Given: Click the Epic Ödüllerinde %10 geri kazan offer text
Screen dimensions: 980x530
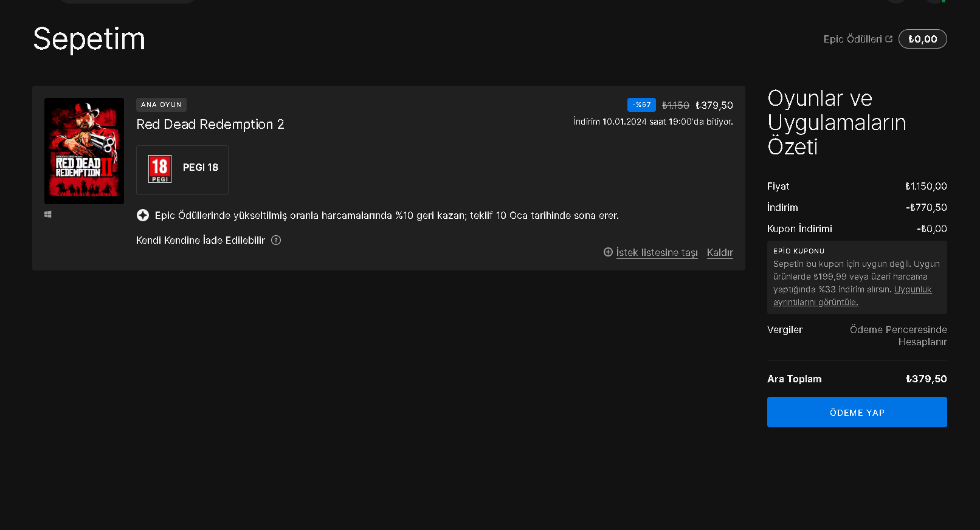Looking at the screenshot, I should [x=387, y=215].
